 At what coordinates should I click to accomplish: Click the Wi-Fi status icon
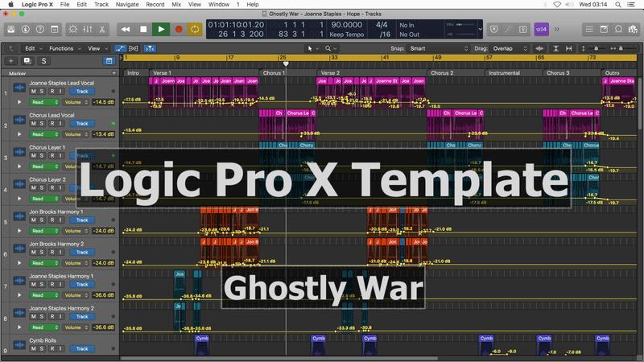pyautogui.click(x=557, y=5)
